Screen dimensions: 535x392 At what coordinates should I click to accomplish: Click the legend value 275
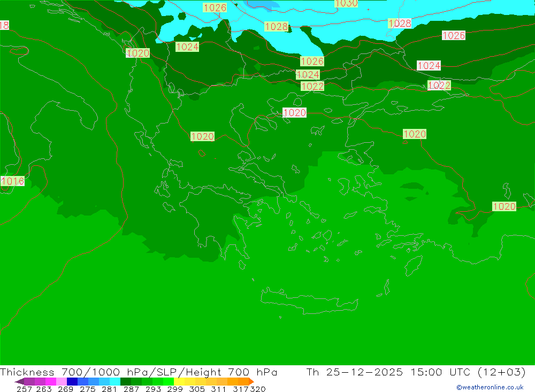point(87,389)
